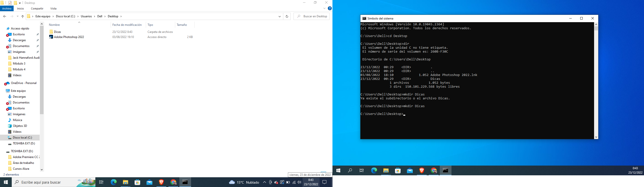
Task: Click the OneDrive tray icon with red error
Action: (276, 182)
